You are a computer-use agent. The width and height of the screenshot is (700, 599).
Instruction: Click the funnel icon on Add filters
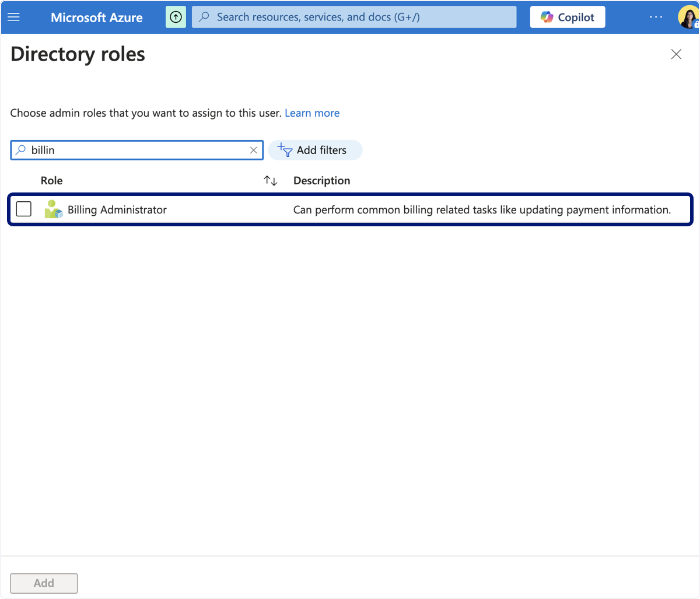285,150
